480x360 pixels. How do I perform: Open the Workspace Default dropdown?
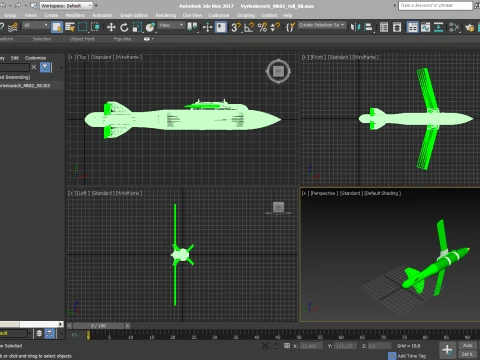coord(66,6)
